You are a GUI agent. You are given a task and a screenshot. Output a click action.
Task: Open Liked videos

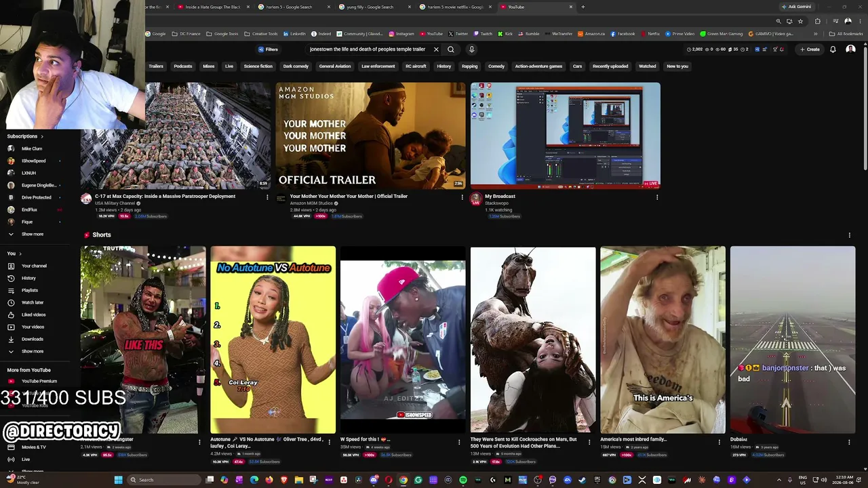[x=33, y=314]
